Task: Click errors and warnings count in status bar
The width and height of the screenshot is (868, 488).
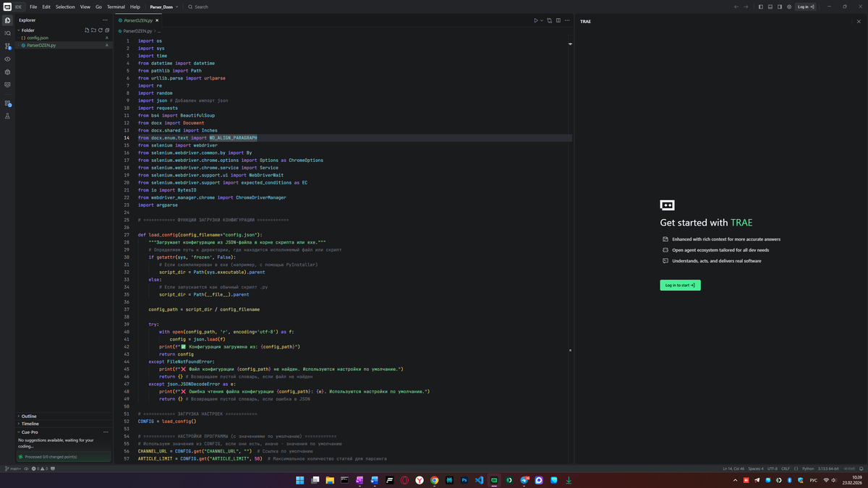Action: click(x=39, y=468)
